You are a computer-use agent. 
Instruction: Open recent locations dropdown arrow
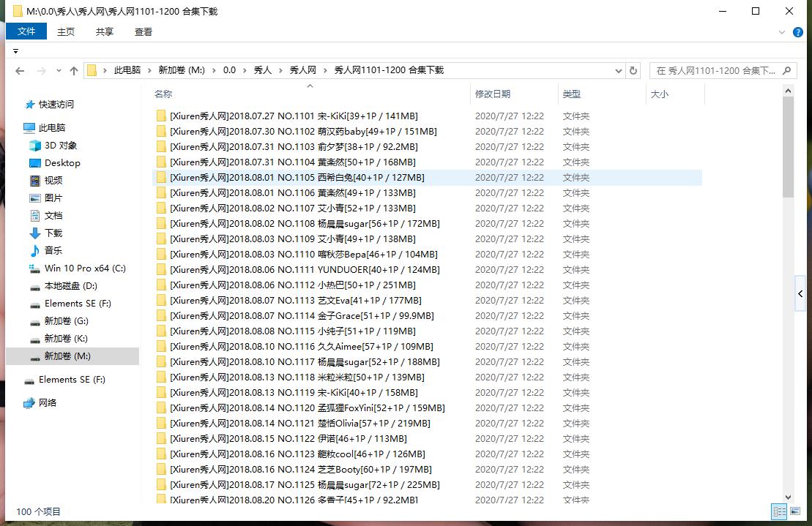pyautogui.click(x=58, y=71)
